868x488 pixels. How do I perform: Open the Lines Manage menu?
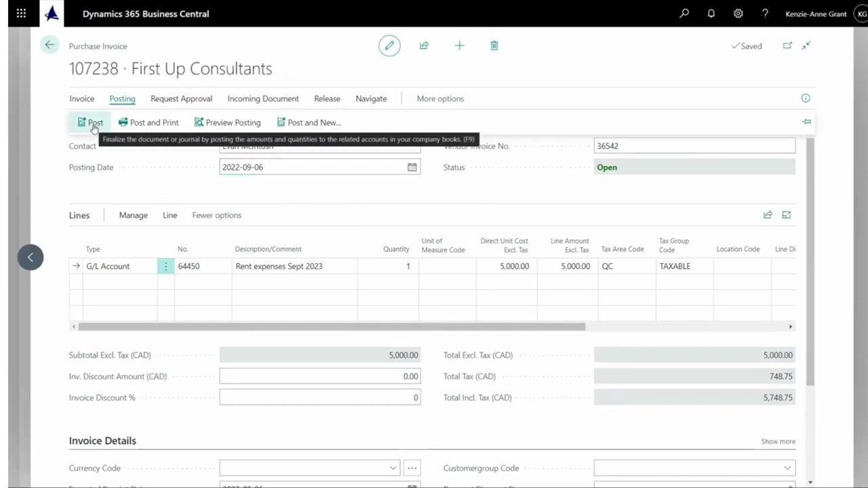(x=133, y=215)
